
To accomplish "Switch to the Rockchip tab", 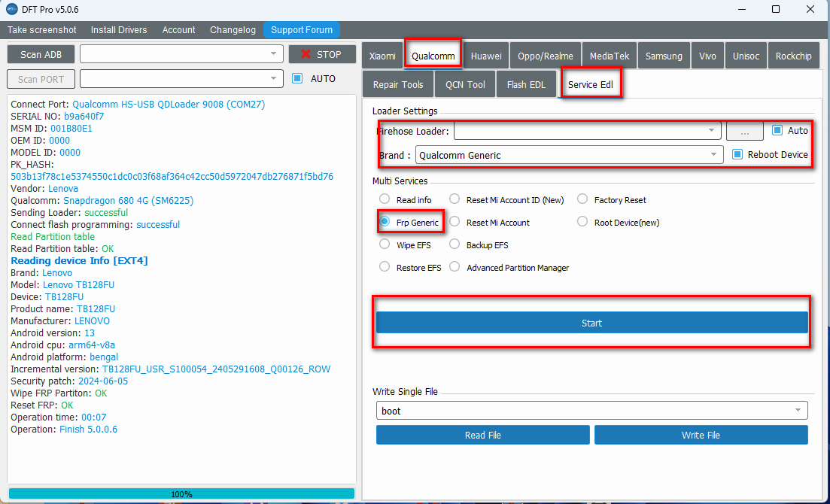I will pos(793,56).
